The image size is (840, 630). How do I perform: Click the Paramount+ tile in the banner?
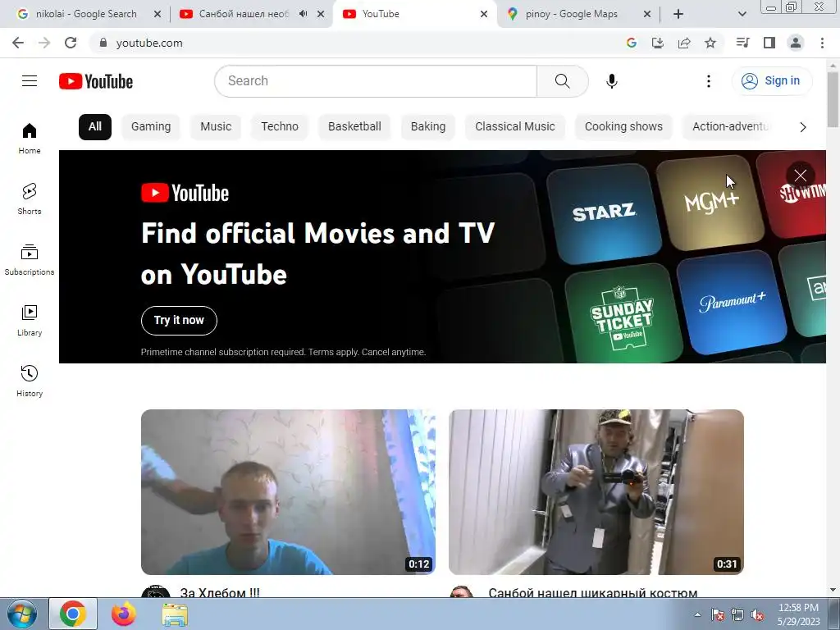tap(732, 303)
